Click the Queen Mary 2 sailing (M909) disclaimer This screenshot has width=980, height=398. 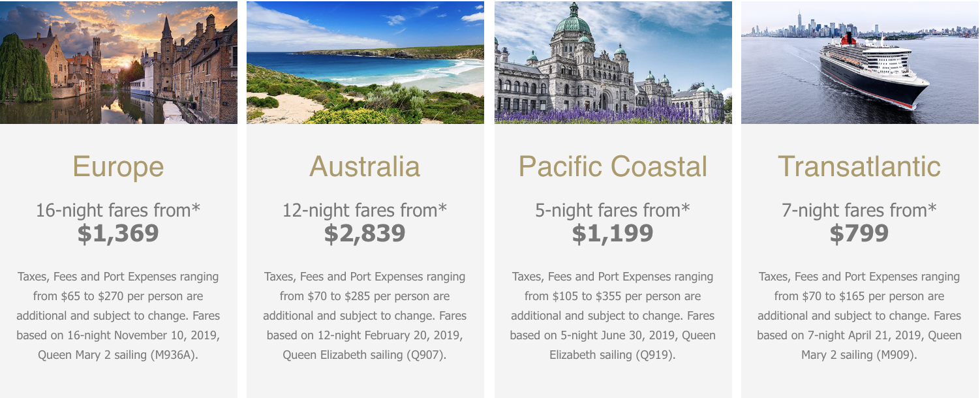coord(859,316)
